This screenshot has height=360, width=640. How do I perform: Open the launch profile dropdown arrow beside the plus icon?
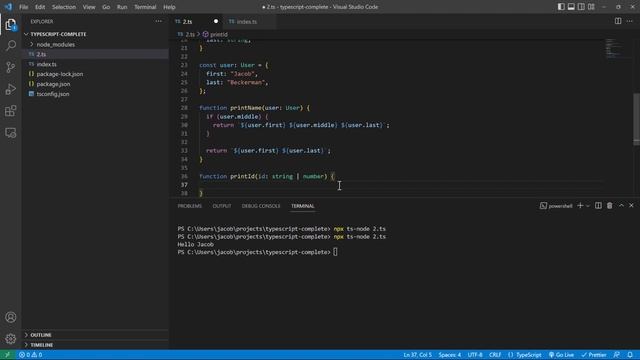(x=588, y=206)
